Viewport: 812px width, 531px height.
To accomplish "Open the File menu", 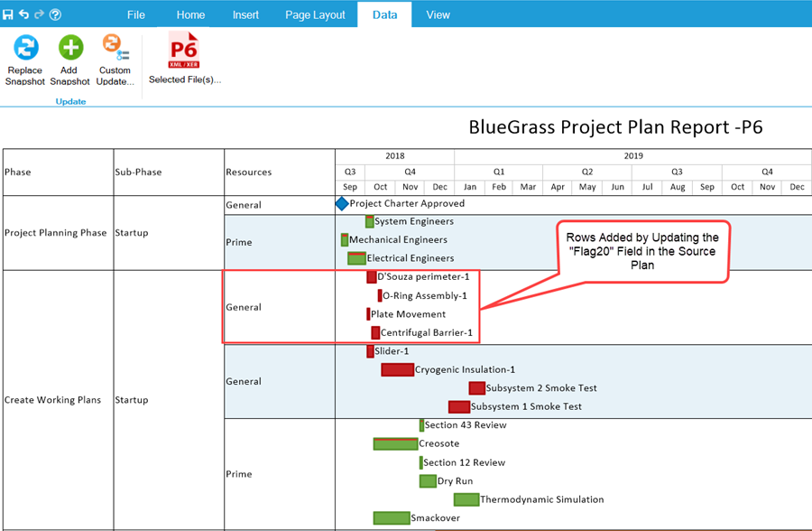I will tap(135, 14).
